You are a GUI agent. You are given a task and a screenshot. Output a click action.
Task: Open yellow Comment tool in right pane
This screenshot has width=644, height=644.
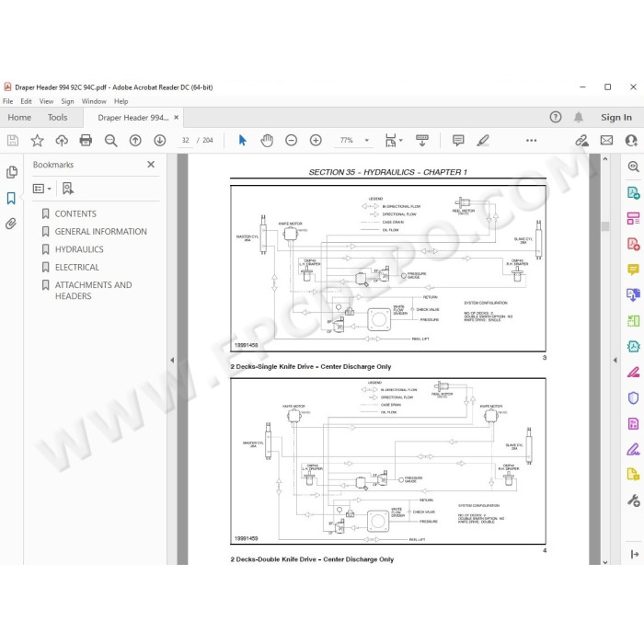click(x=633, y=270)
